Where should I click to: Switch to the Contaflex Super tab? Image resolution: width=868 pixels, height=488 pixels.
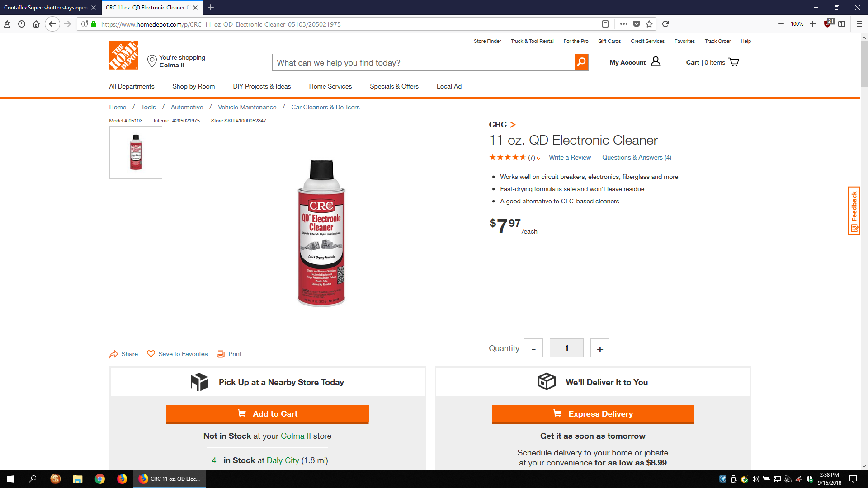click(45, 8)
